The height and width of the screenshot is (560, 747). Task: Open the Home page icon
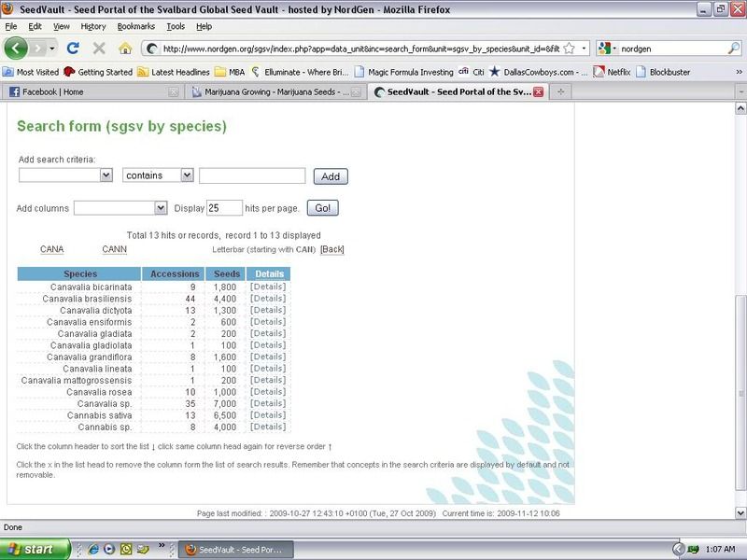(x=125, y=49)
